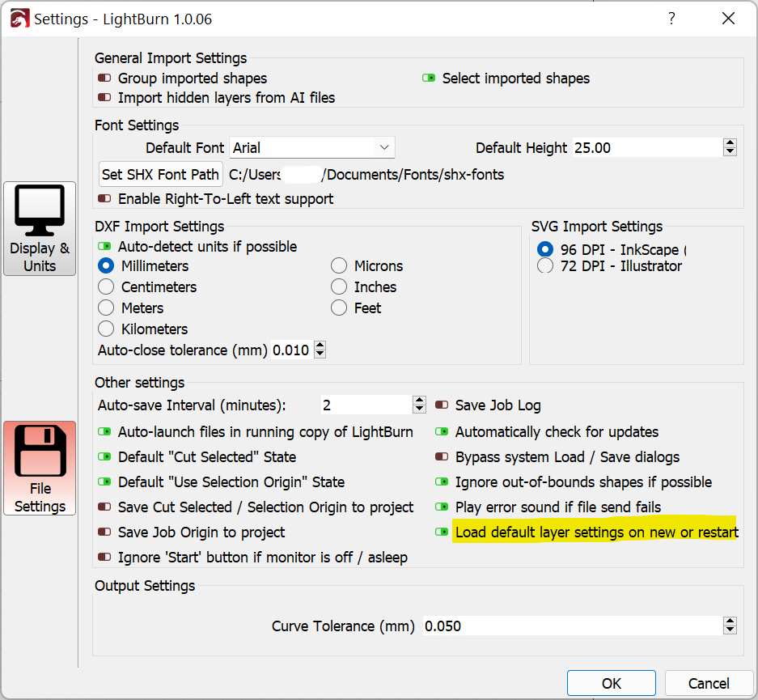Increase Curve Tolerance with up arrow
The height and width of the screenshot is (700, 758).
[x=730, y=622]
